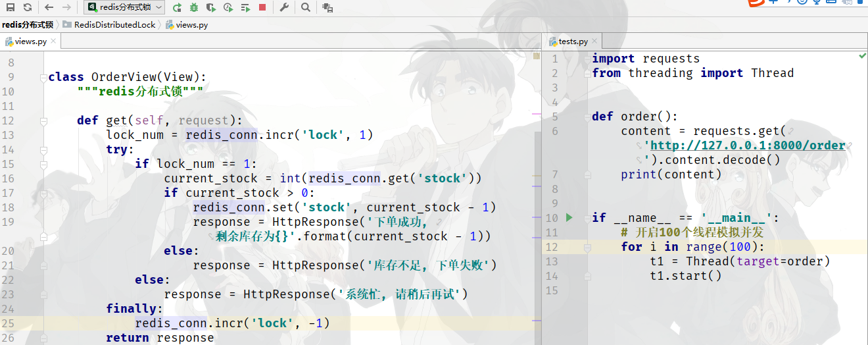Click the 'finally:' keyword on line 24

coord(134,309)
